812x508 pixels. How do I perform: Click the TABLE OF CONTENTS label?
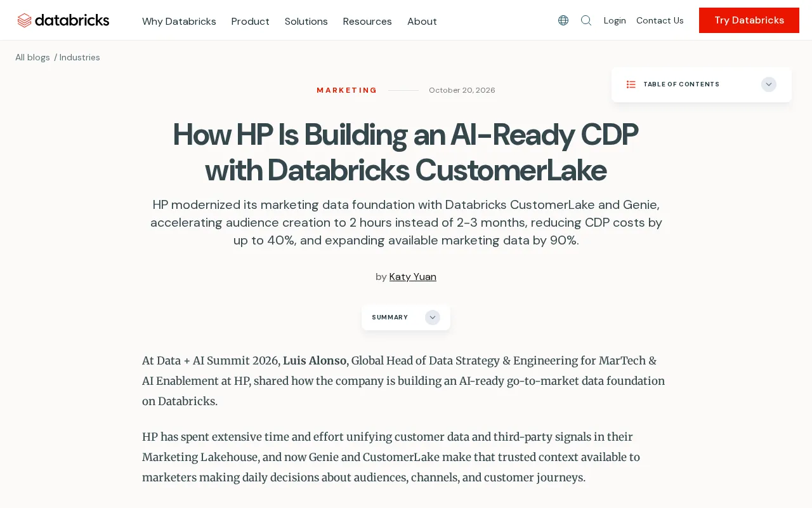pos(681,84)
